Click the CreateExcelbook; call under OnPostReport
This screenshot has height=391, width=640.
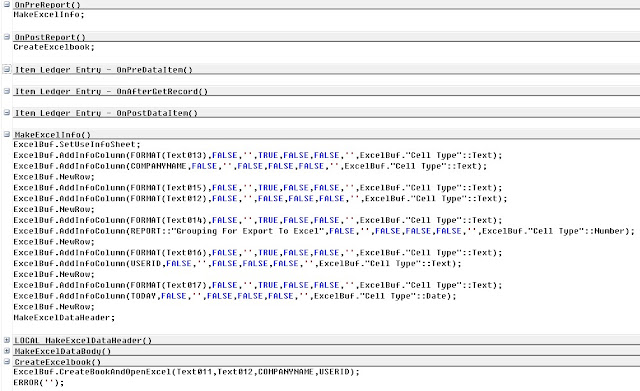pyautogui.click(x=54, y=47)
